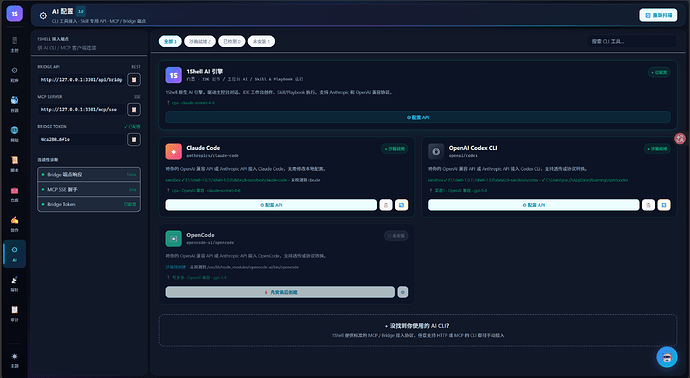Click the red floating badge at right edge
The image size is (690, 378).
(x=680, y=139)
